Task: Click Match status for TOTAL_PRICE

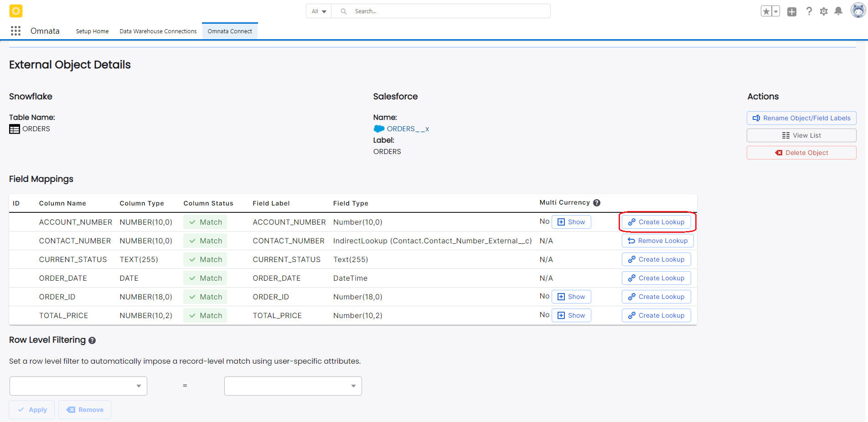Action: 205,315
